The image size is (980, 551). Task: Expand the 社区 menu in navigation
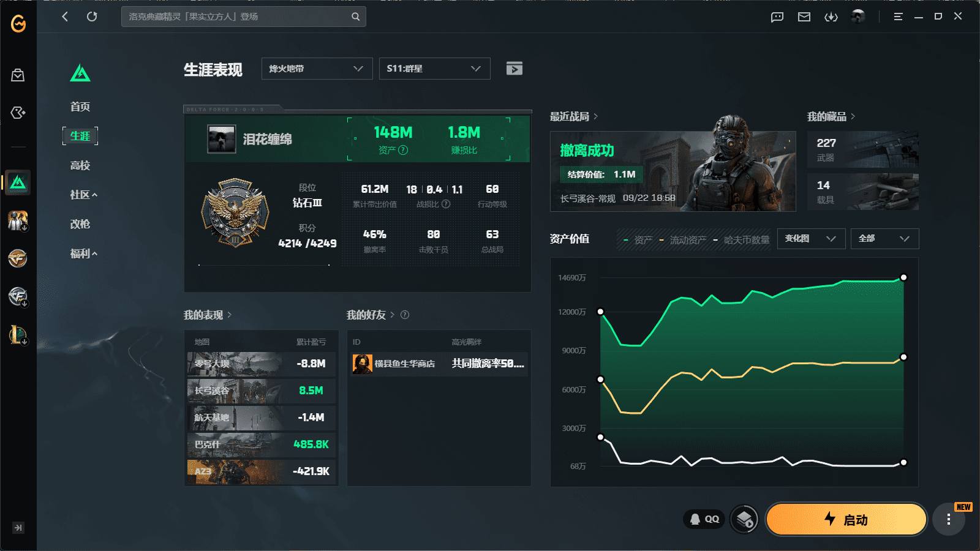84,195
